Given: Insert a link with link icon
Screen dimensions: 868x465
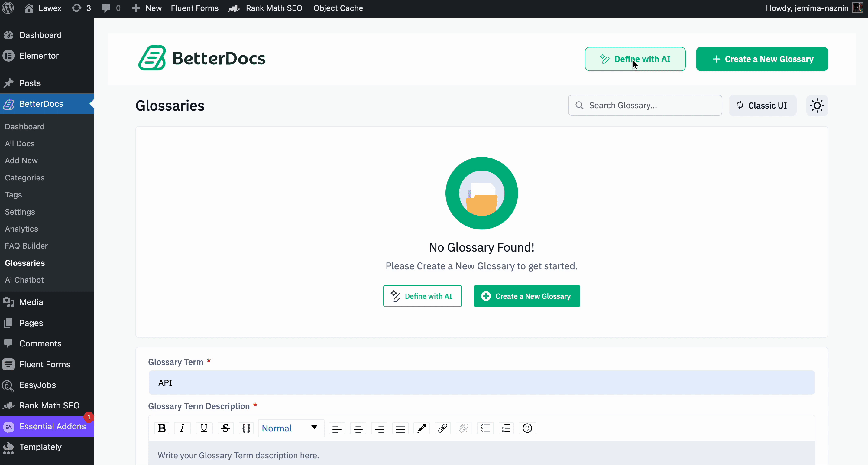Looking at the screenshot, I should 443,428.
